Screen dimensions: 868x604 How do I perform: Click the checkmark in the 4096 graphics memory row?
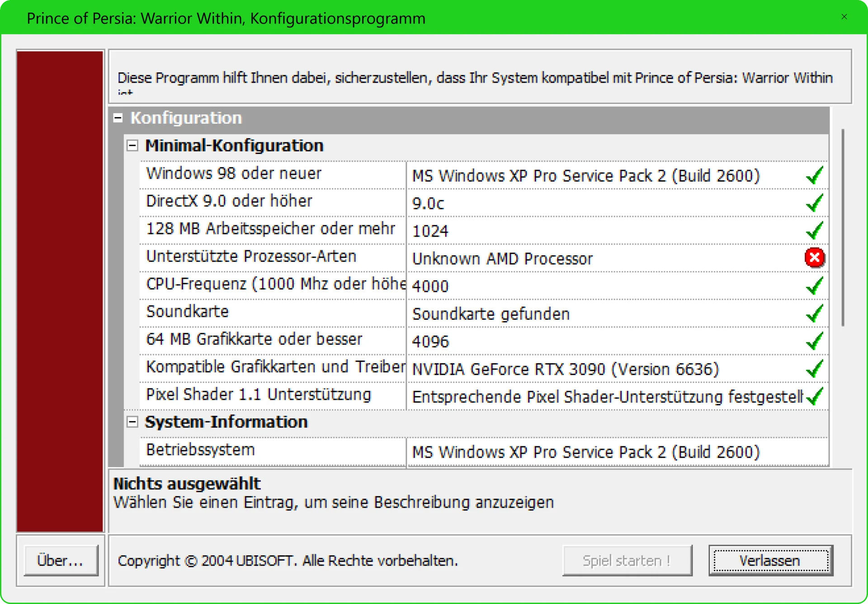[x=815, y=341]
